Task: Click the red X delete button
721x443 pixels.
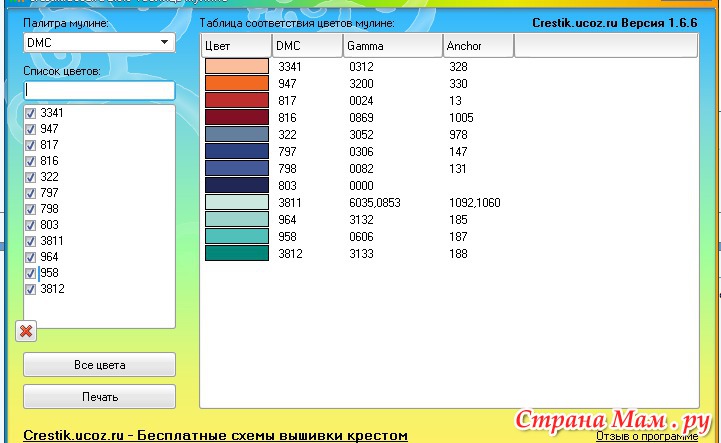Action: click(x=26, y=331)
